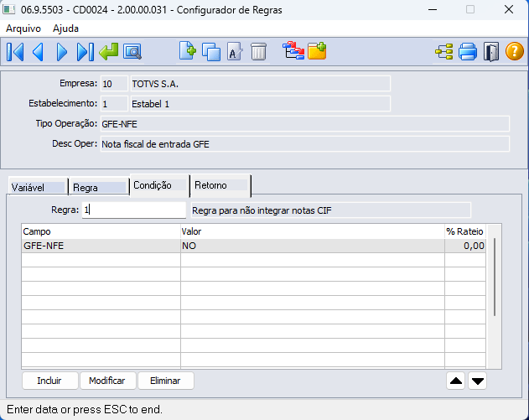
Task: Click the Empresa code field showing 10
Action: pos(114,84)
